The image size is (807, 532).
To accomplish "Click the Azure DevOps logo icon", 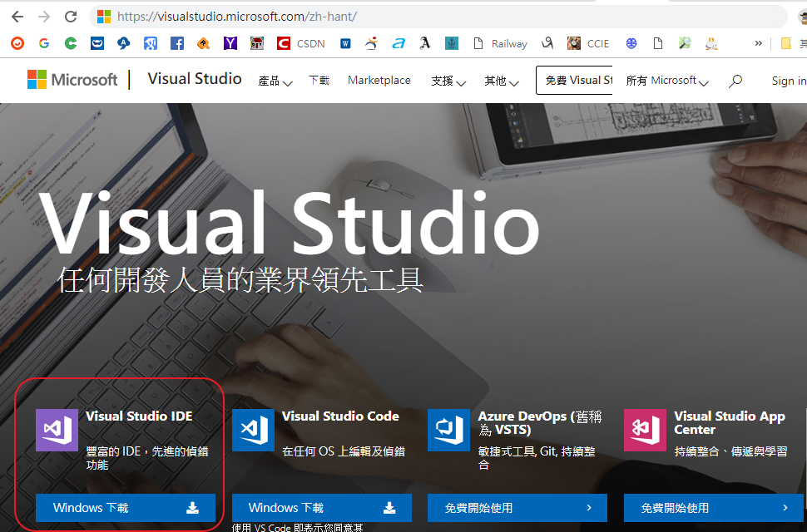I will point(448,430).
